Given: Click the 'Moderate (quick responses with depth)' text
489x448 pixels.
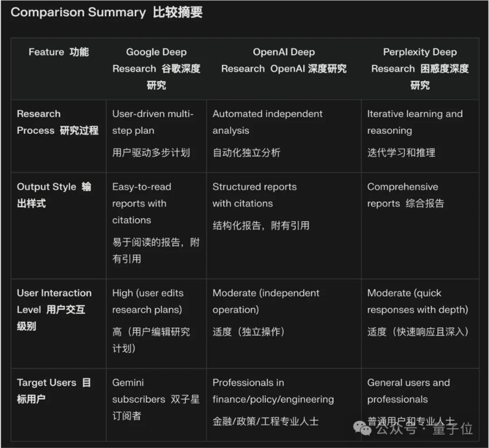Looking at the screenshot, I should click(418, 301).
